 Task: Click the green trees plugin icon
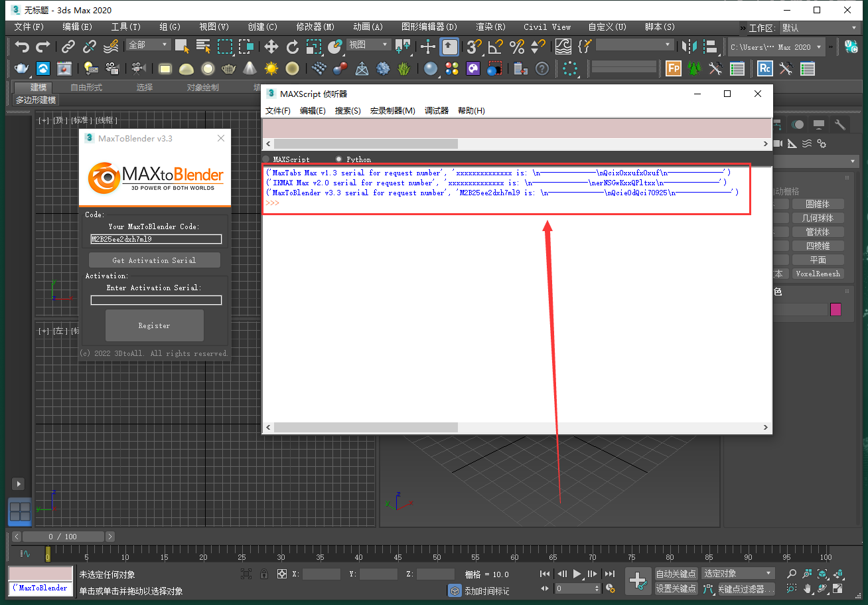click(x=695, y=68)
